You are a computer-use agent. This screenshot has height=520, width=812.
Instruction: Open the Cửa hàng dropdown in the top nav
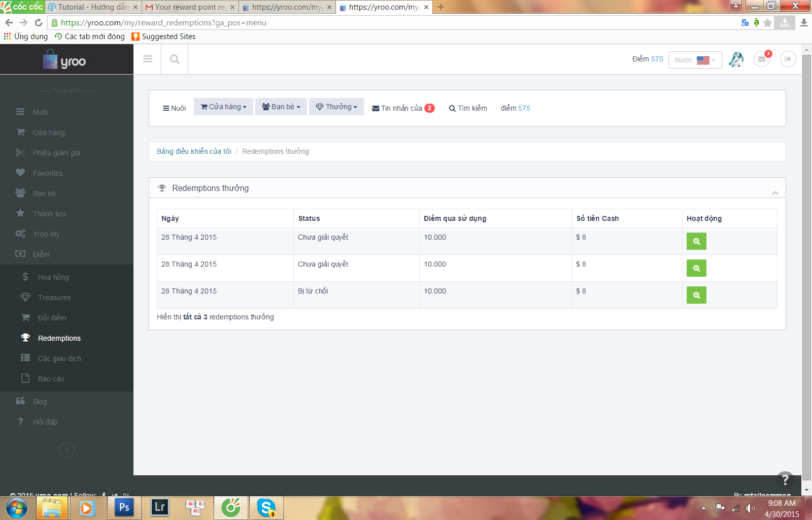pos(223,107)
